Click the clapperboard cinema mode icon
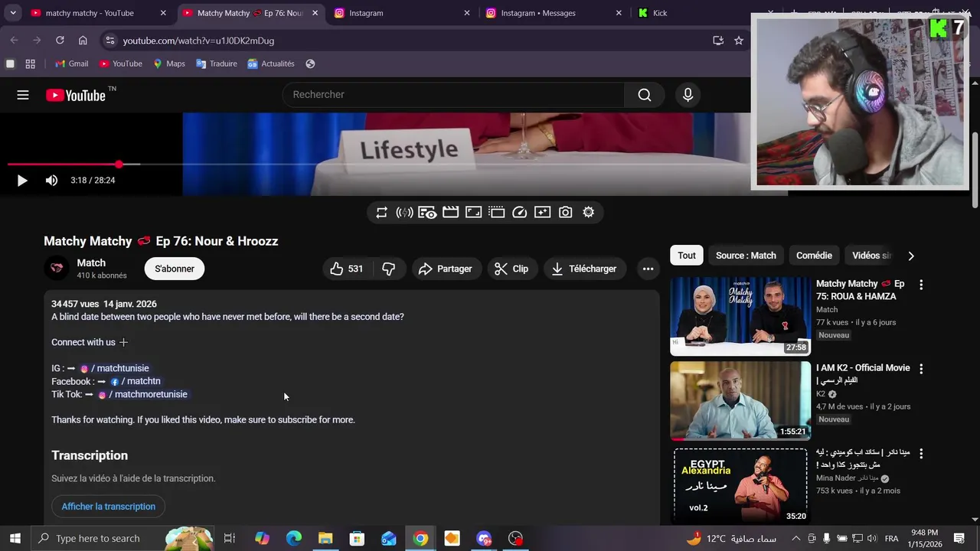The width and height of the screenshot is (980, 551). (450, 213)
